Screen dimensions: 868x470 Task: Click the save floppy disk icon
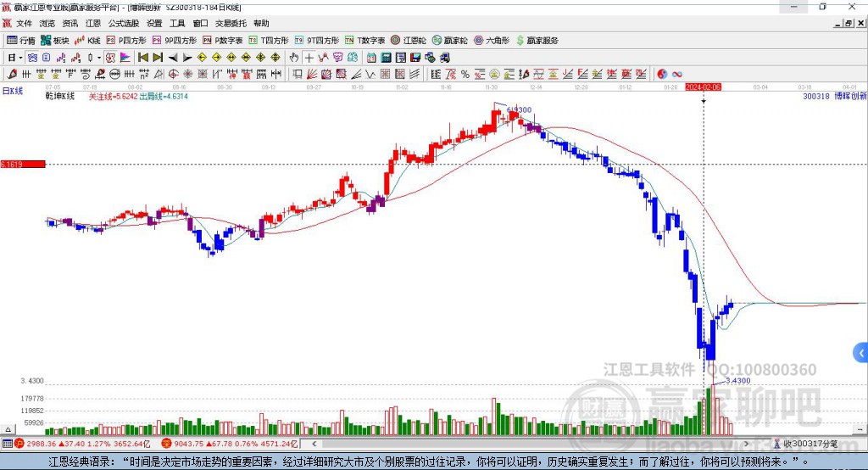415,58
